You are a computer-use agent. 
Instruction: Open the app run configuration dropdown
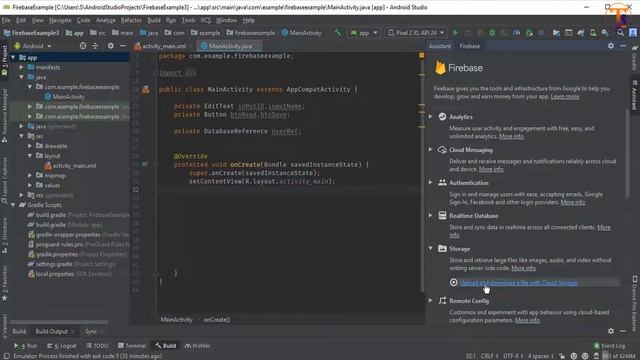tap(364, 33)
